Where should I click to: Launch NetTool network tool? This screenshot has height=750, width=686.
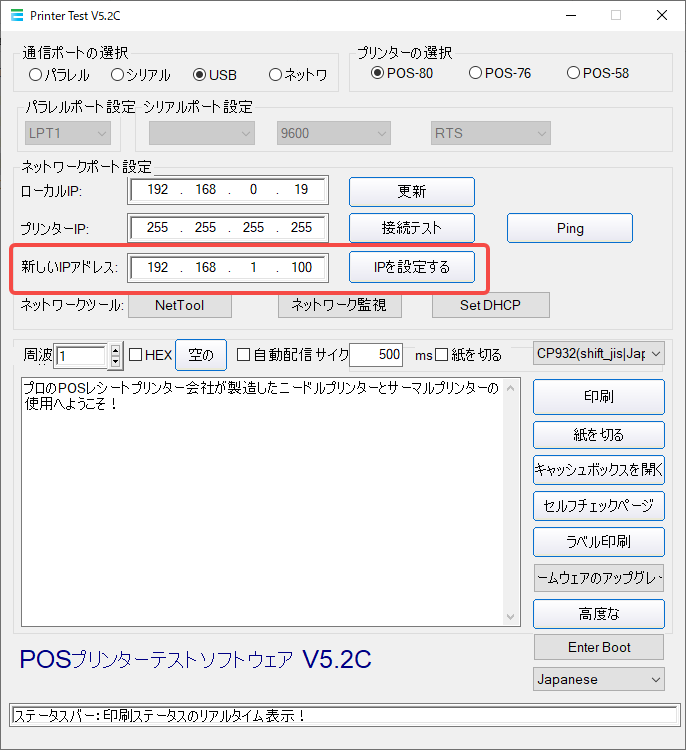point(179,305)
